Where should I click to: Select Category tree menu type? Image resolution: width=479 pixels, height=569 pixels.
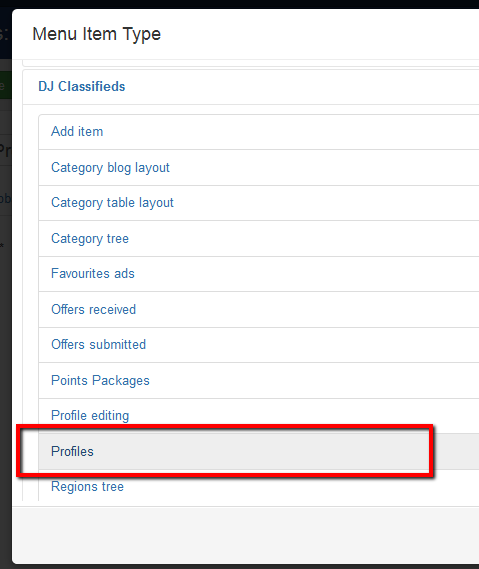click(x=259, y=238)
